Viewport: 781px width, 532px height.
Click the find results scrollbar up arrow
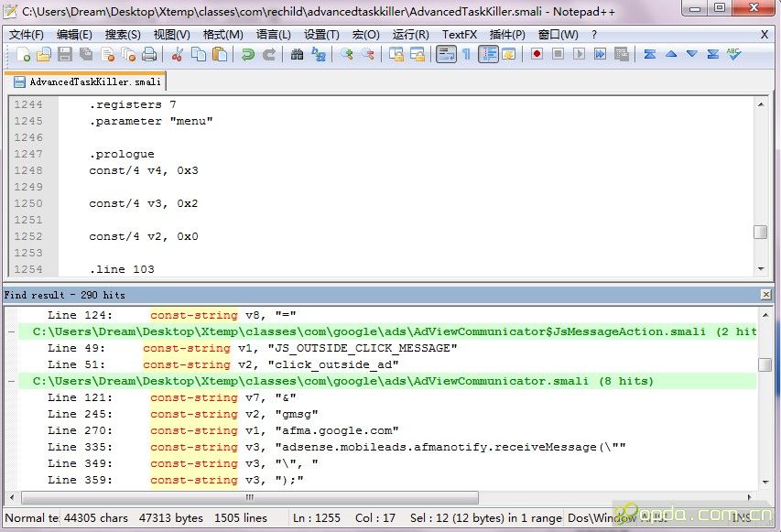click(x=765, y=315)
